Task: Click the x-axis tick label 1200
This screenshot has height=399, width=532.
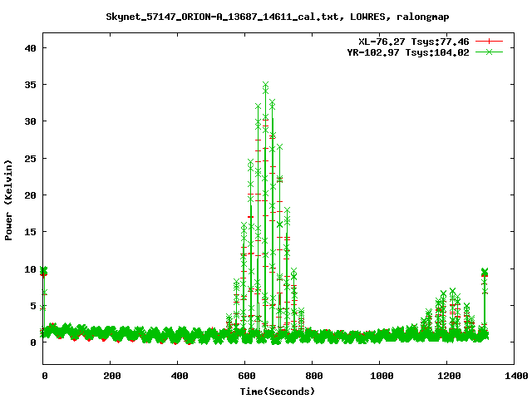Action: pos(449,376)
